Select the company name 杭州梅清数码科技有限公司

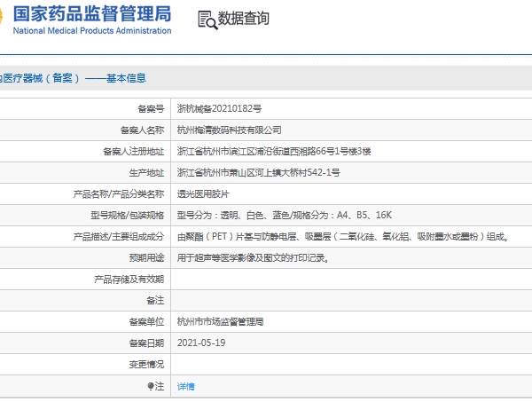click(x=229, y=130)
